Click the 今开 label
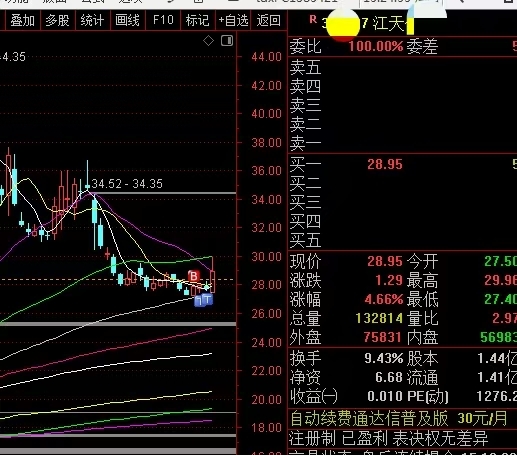Screen dimensions: 517x455 point(422,261)
